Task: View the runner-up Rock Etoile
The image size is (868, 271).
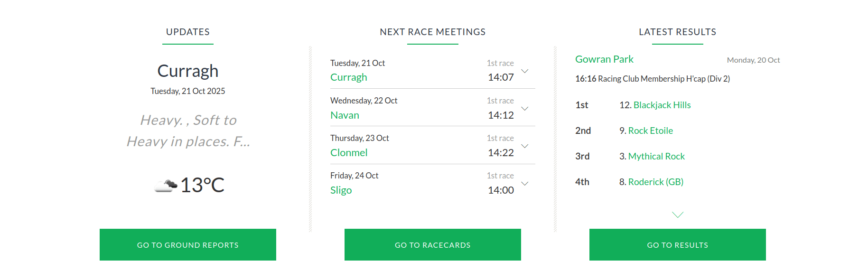Action: click(x=651, y=131)
